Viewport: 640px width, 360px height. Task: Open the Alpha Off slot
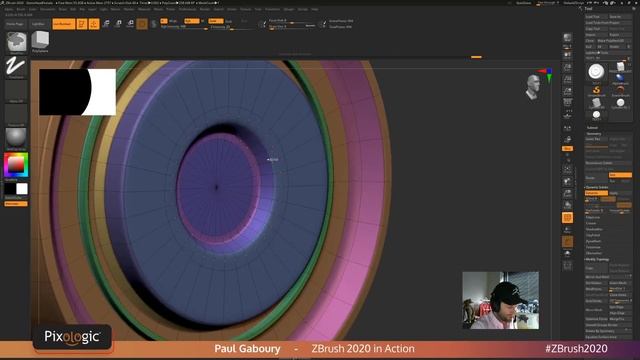[x=16, y=91]
